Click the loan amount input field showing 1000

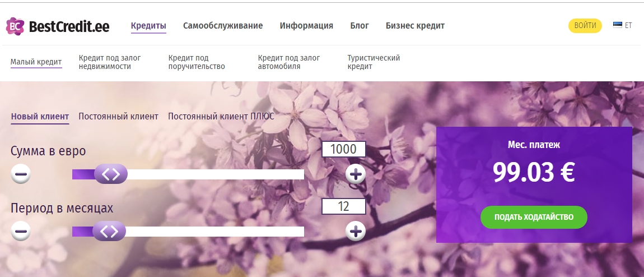[343, 150]
